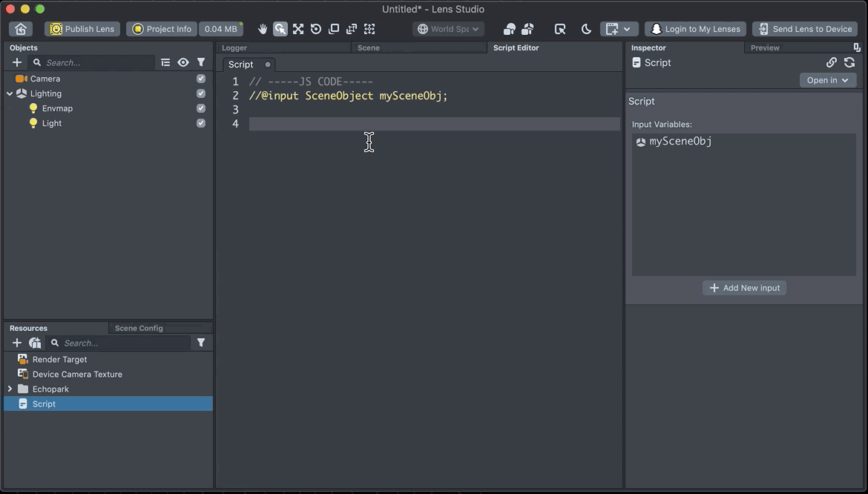Image resolution: width=868 pixels, height=494 pixels.
Task: Click the Publish Lens button
Action: point(82,29)
